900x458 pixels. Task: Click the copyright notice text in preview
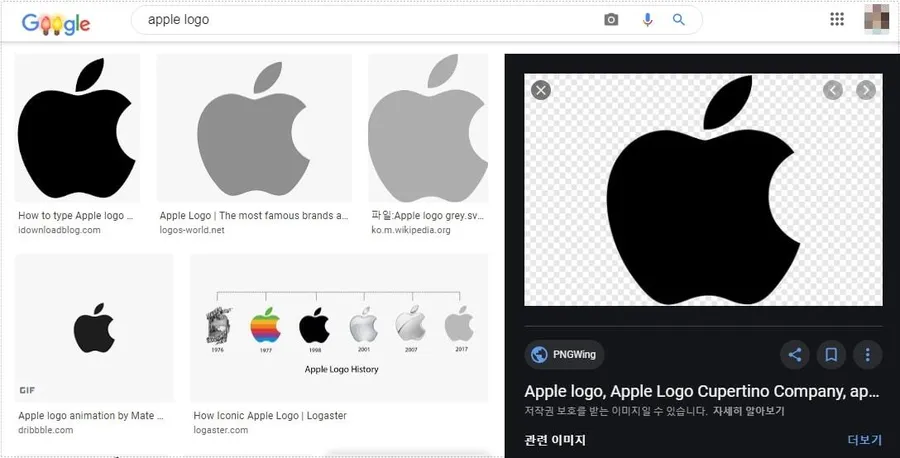(x=615, y=411)
